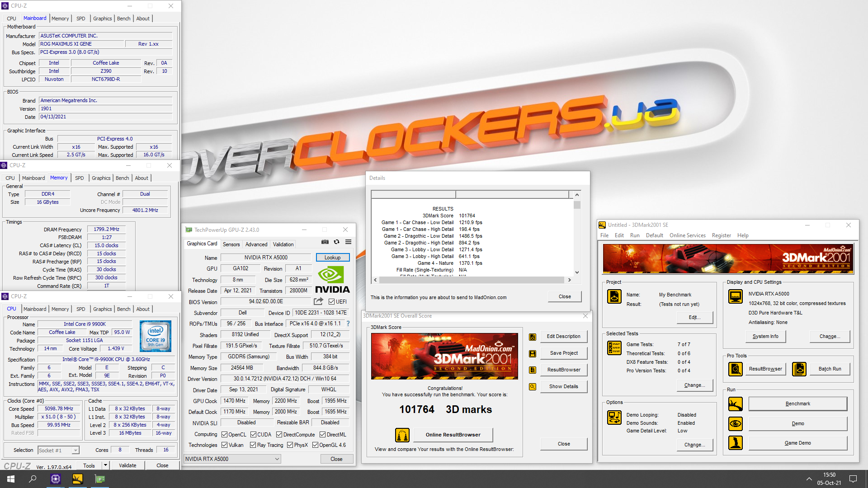Toggle the OpenGL 4.6 checkbox
The image size is (868, 488).
tap(315, 445)
